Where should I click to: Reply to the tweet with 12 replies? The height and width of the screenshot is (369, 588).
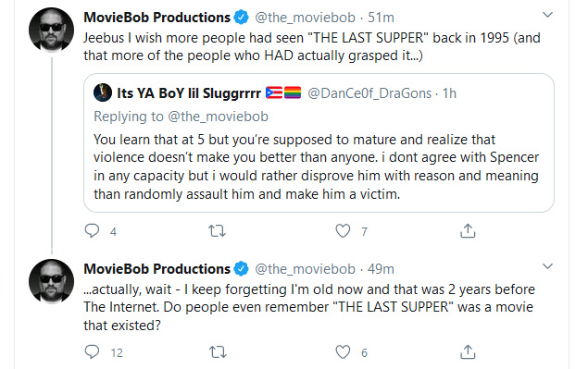[92, 352]
